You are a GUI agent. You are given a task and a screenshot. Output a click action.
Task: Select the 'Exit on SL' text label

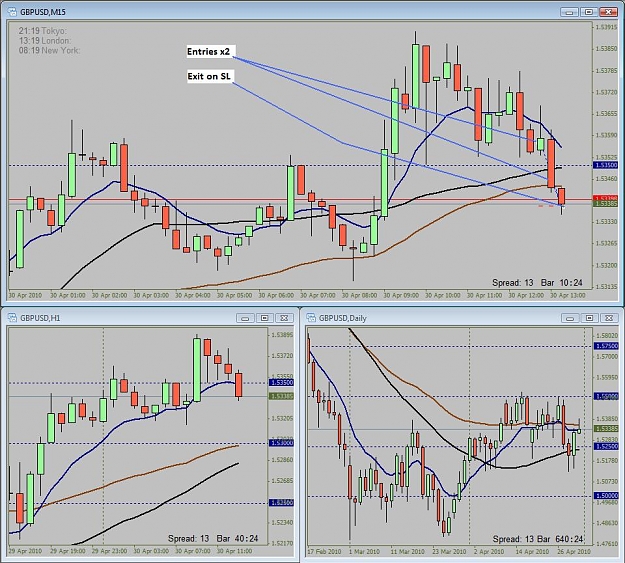click(210, 77)
